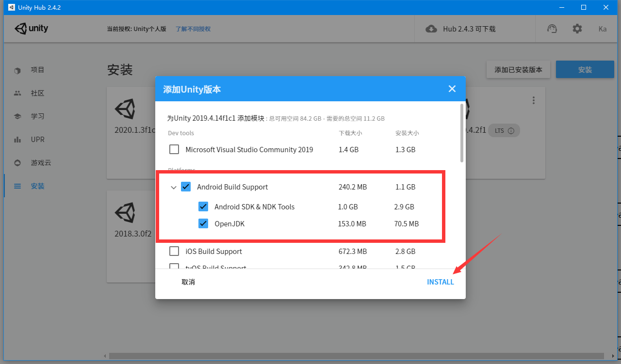Close the 添加Unity版本 dialog with X
This screenshot has height=364, width=621.
[452, 89]
